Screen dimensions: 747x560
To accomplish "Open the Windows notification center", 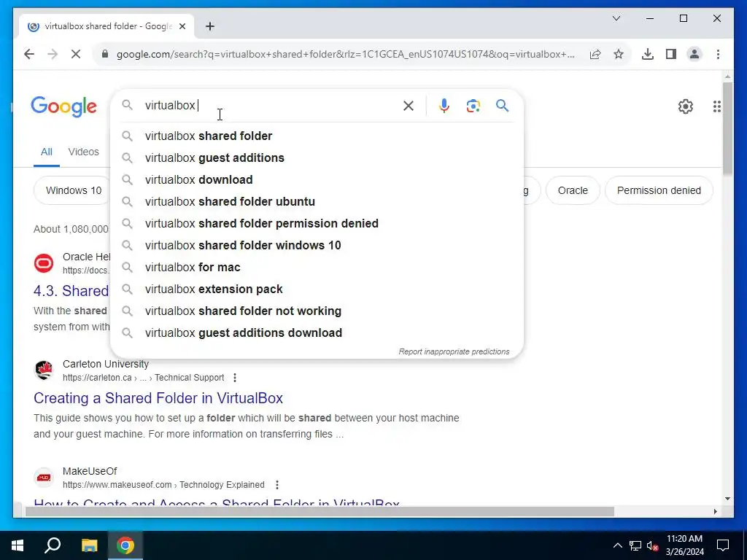I will point(723,545).
